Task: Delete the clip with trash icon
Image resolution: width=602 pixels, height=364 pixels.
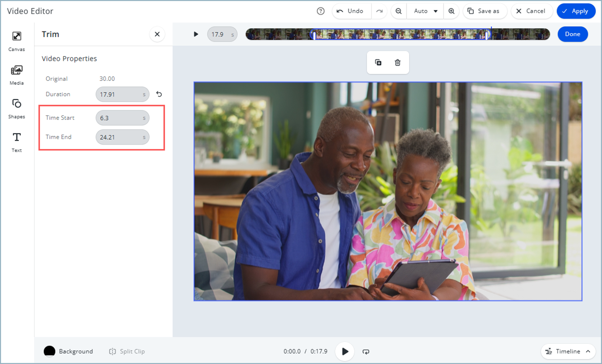Action: click(x=397, y=62)
